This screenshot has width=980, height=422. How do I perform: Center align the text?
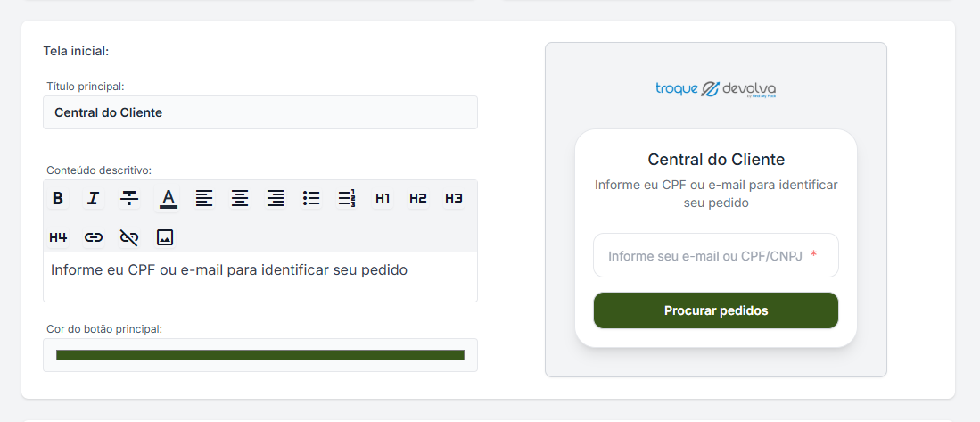point(240,198)
